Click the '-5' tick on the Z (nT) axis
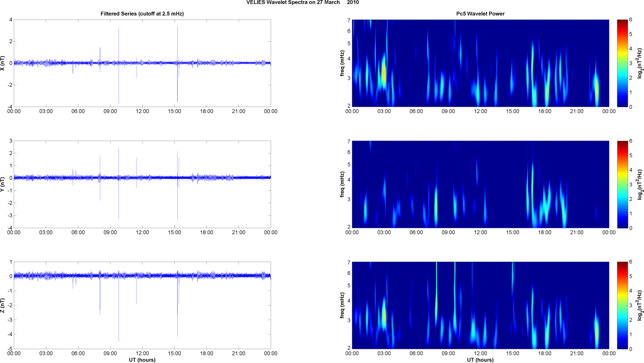The image size is (644, 363). (x=9, y=349)
